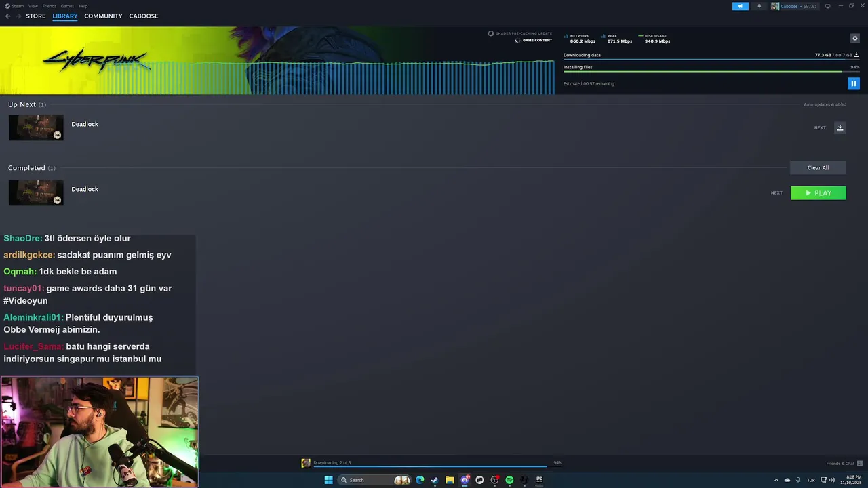Click the streamer webcam overlay
This screenshot has width=868, height=488.
point(100,432)
